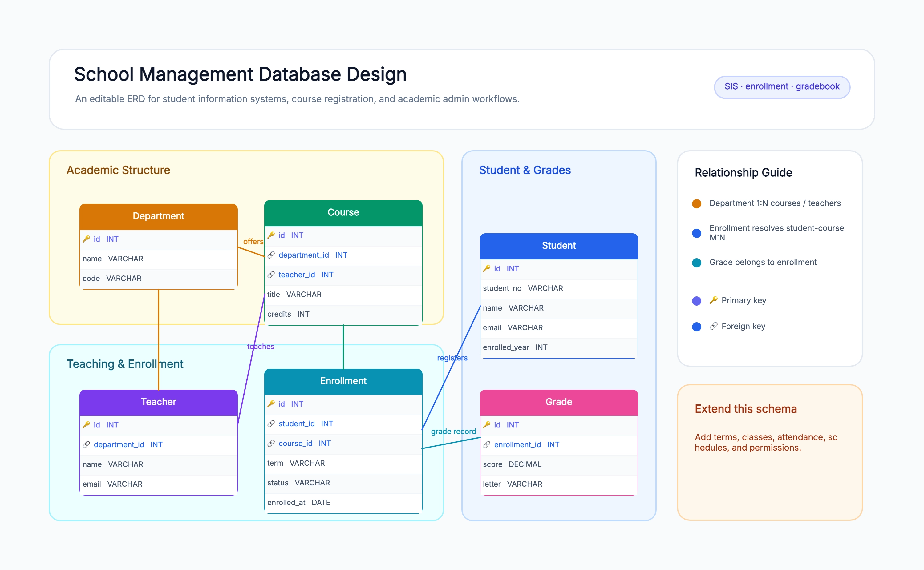
Task: Click Enrollment student_id foreign key link icon
Action: (271, 424)
